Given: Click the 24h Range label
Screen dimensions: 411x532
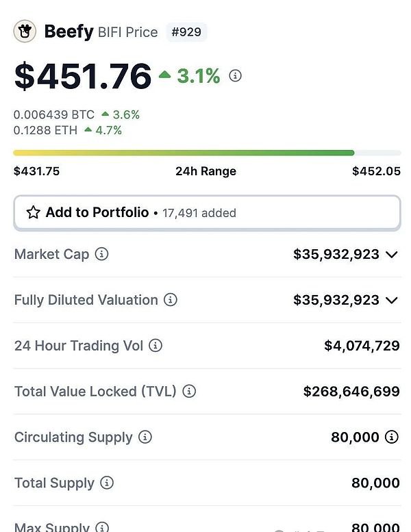Looking at the screenshot, I should coord(206,171).
